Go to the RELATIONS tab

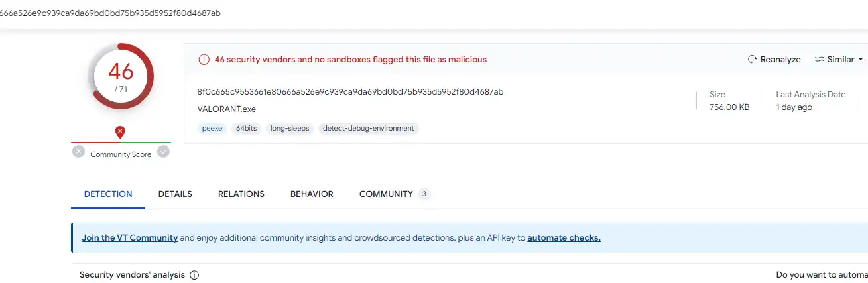(x=241, y=194)
